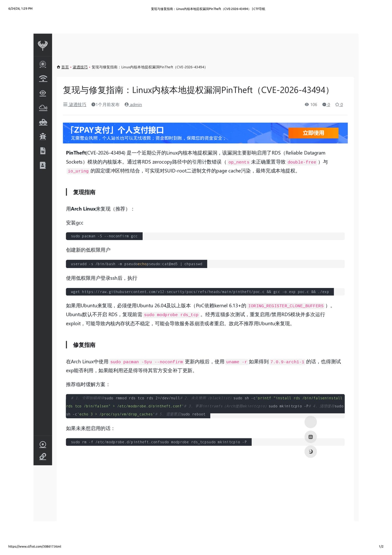Click the rmmod rds_tcp mitigation code block
Screen dimensions: 392x555
click(205, 406)
